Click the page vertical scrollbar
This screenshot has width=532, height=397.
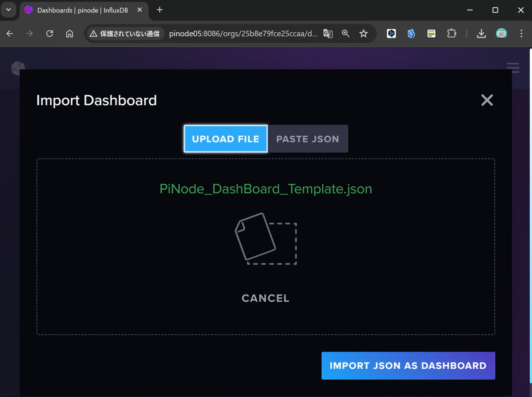[531, 216]
